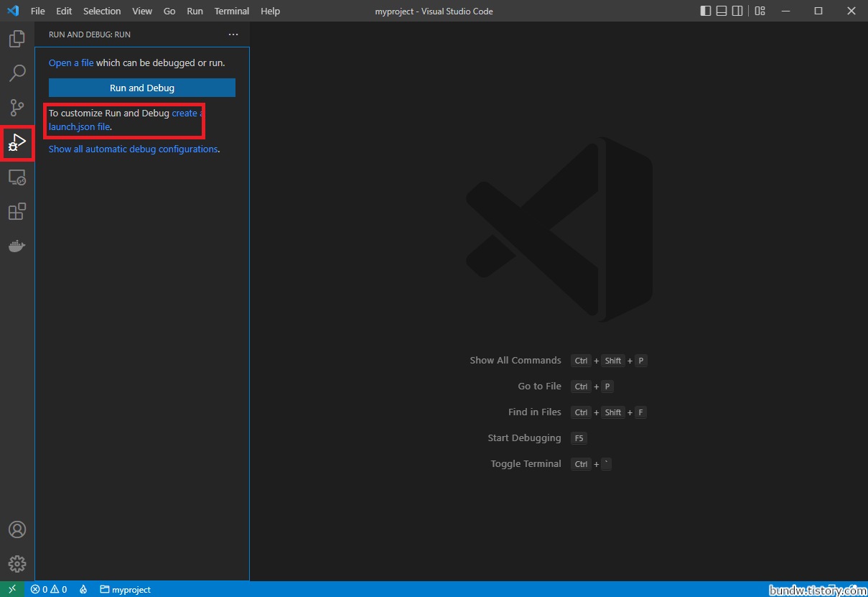Screen dimensions: 868x597
Task: Click the 'Toggle Terminal' text
Action: pos(526,463)
